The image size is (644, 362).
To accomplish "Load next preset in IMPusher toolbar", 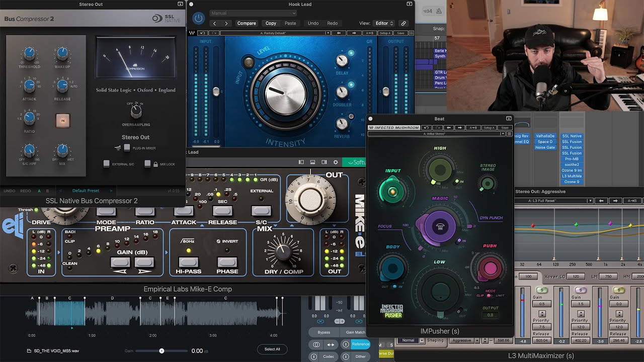I will [460, 128].
